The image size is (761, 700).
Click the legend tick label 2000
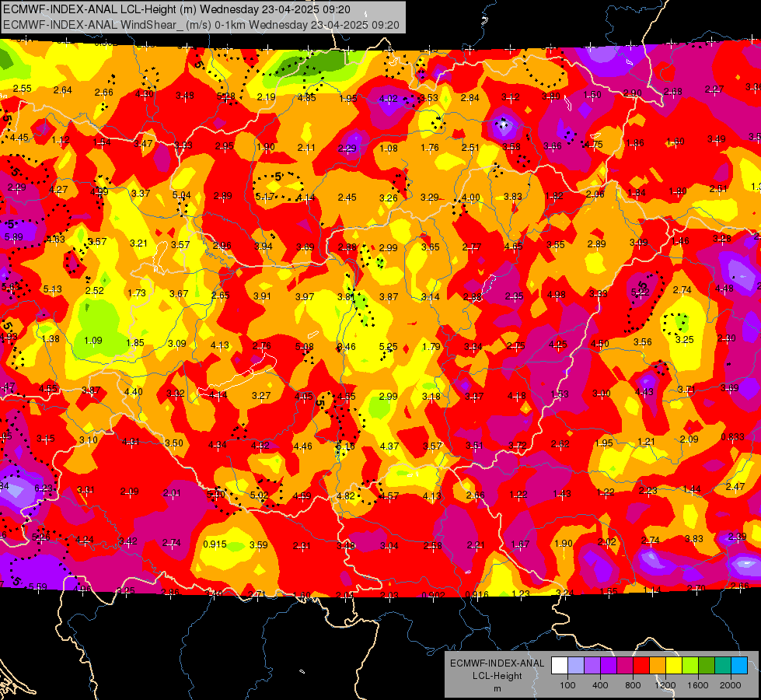tap(731, 685)
